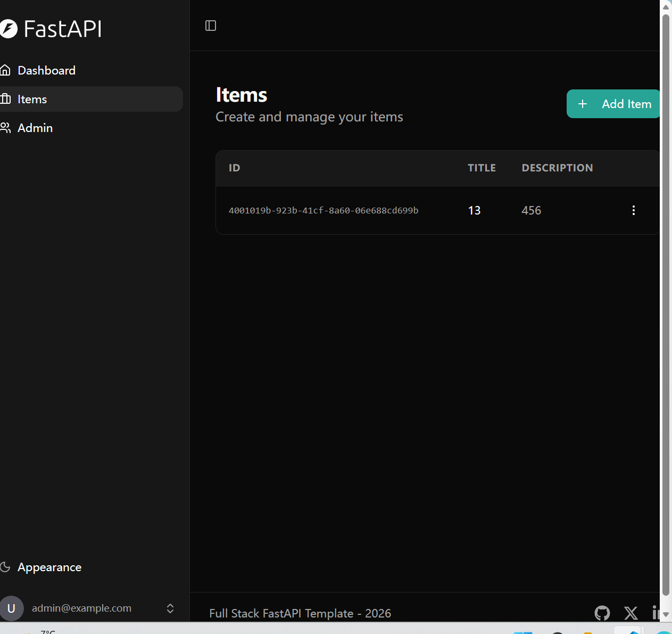Click the scrollbar down arrow
The image size is (672, 634).
click(666, 614)
